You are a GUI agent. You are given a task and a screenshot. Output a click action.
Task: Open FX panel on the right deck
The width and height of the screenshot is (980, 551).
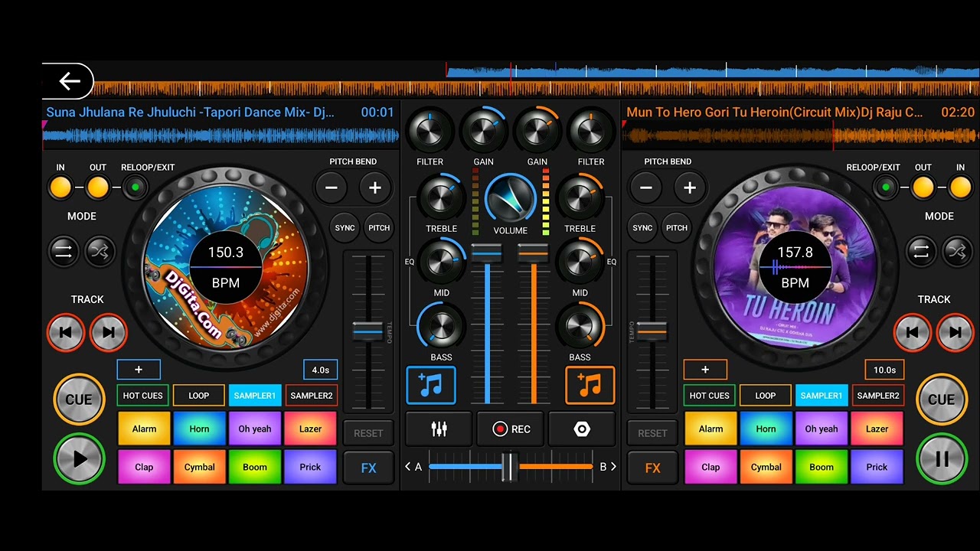pos(652,468)
